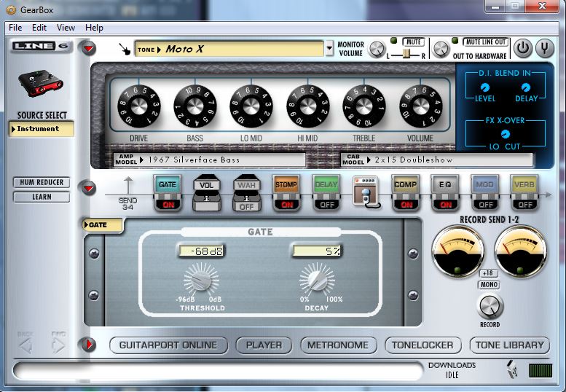
Task: Click the monitor L-R pan slider
Action: coord(406,54)
